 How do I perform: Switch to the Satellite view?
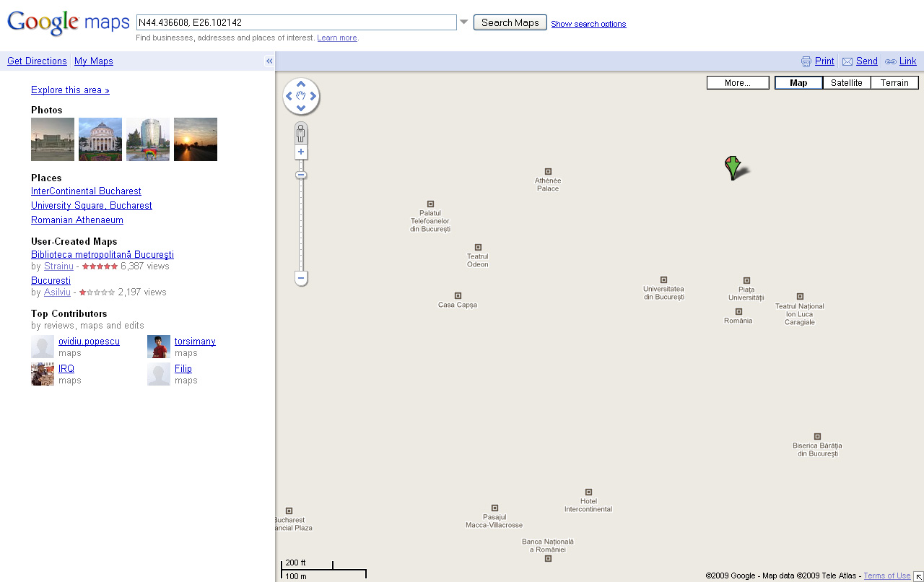point(847,82)
